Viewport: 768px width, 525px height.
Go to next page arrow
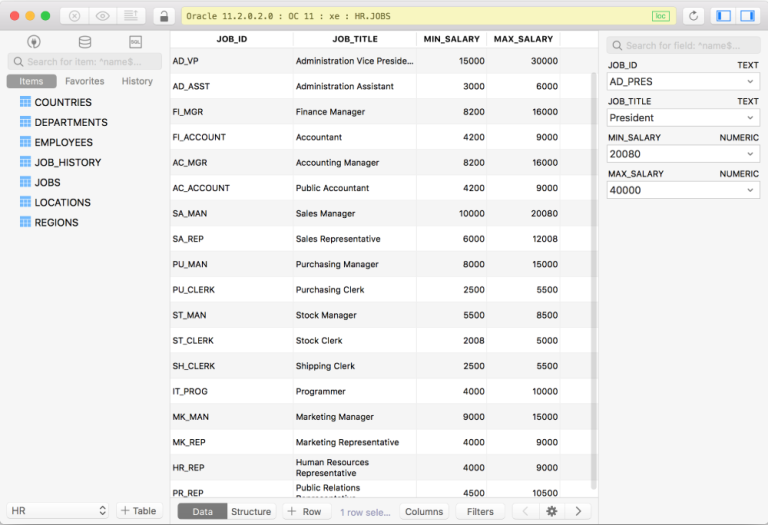tap(578, 511)
